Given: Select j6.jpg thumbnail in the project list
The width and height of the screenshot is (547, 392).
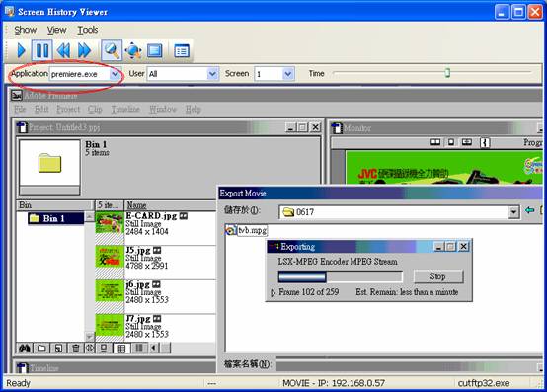Looking at the screenshot, I should click(x=110, y=291).
